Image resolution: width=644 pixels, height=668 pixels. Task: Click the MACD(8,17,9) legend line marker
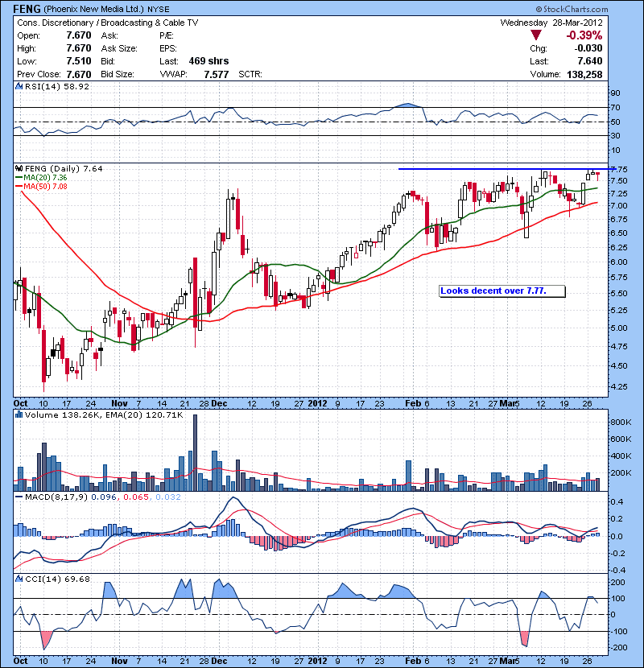pos(19,497)
